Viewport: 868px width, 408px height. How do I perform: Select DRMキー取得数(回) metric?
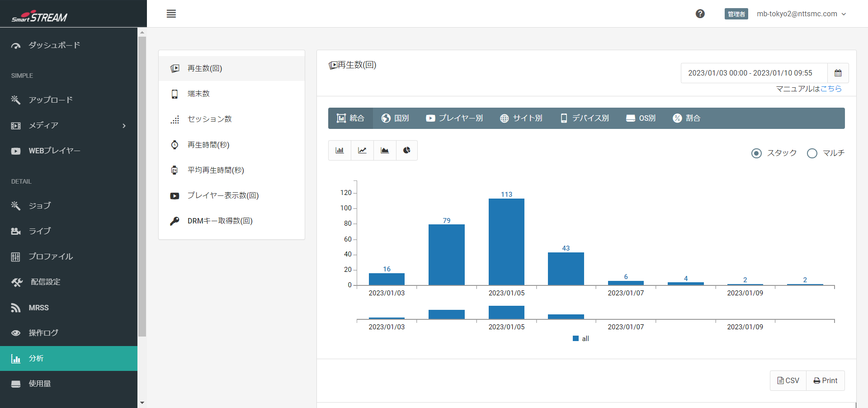coord(231,221)
